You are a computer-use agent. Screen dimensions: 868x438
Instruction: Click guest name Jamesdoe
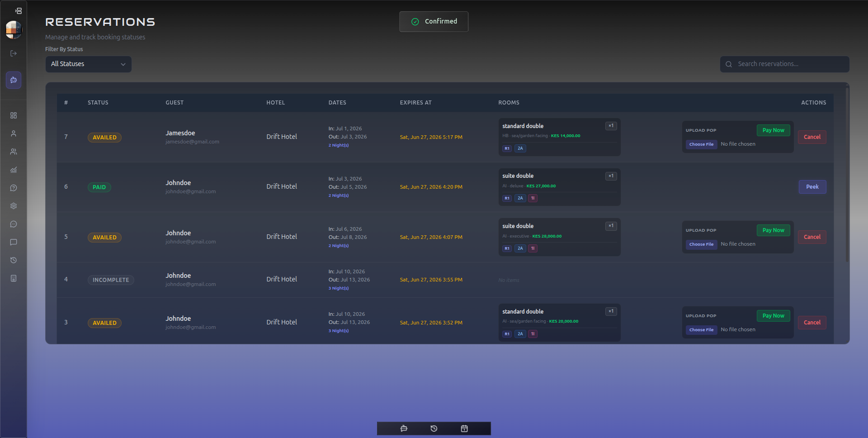tap(180, 133)
